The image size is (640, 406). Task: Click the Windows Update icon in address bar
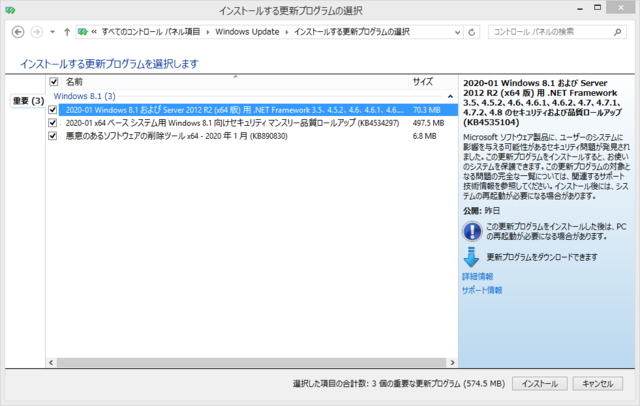[x=83, y=32]
